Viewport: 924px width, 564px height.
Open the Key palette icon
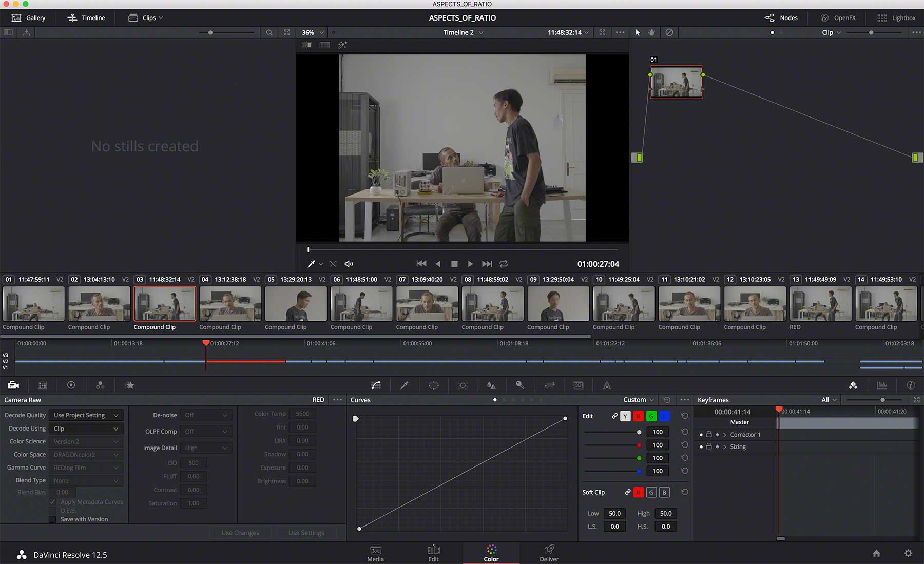[x=520, y=385]
